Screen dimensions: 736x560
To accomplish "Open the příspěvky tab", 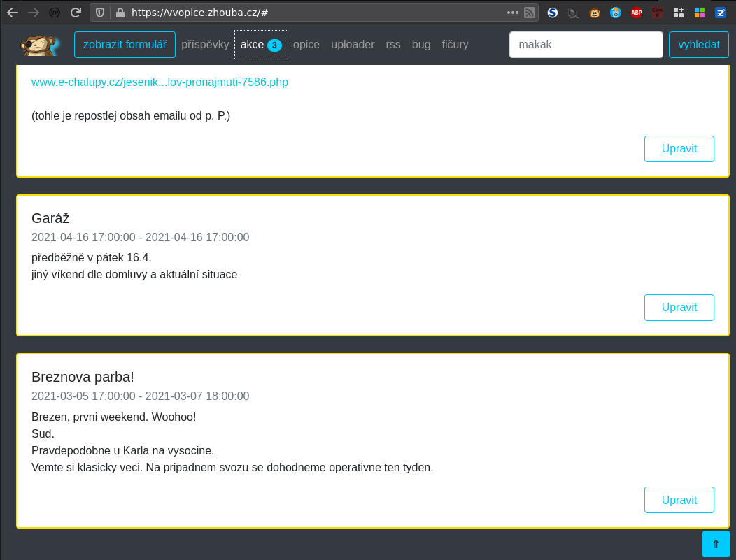I will pos(205,45).
